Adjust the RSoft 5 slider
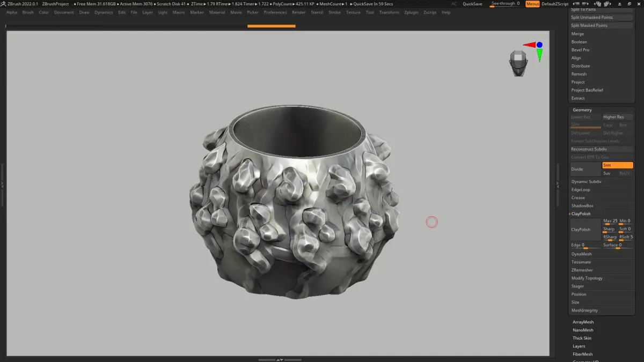Image resolution: width=644 pixels, height=362 pixels. pos(626,237)
